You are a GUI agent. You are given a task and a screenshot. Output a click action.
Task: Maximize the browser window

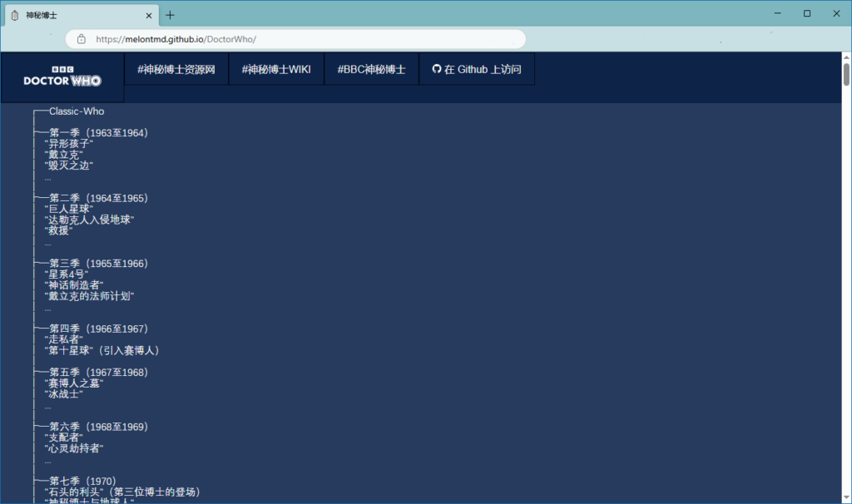[806, 13]
